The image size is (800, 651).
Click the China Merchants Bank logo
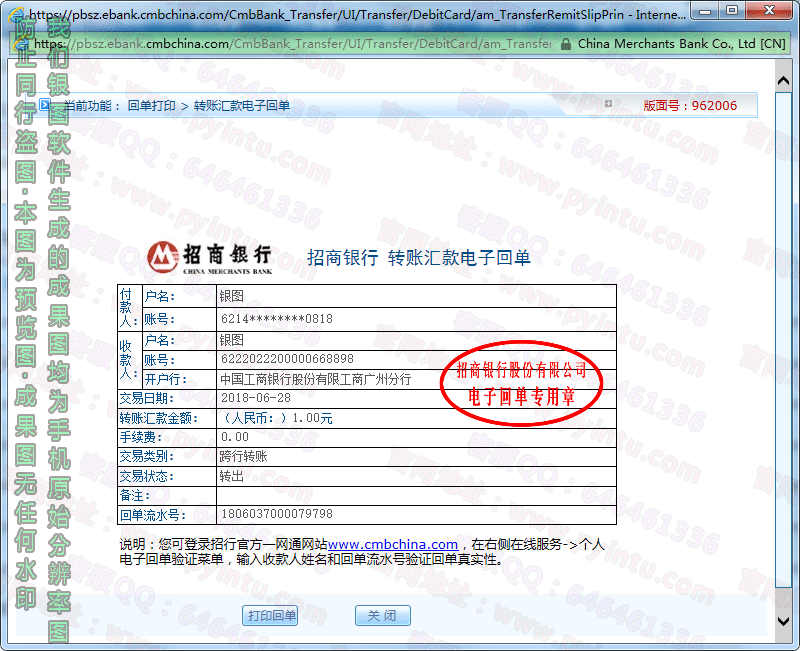pyautogui.click(x=210, y=258)
